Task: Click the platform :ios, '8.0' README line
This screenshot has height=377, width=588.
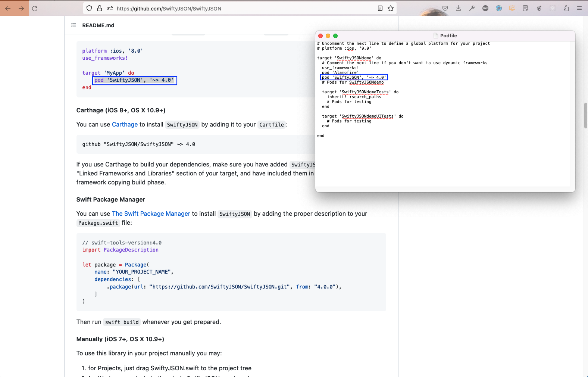Action: point(113,51)
